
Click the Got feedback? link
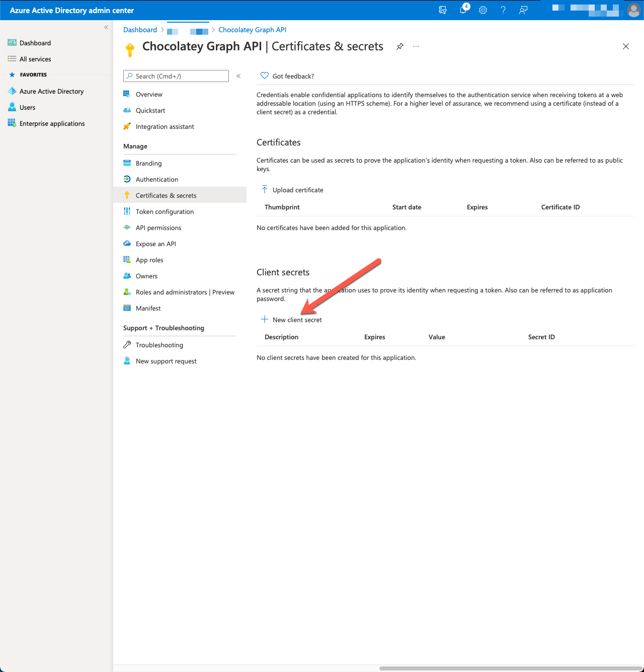coord(287,76)
